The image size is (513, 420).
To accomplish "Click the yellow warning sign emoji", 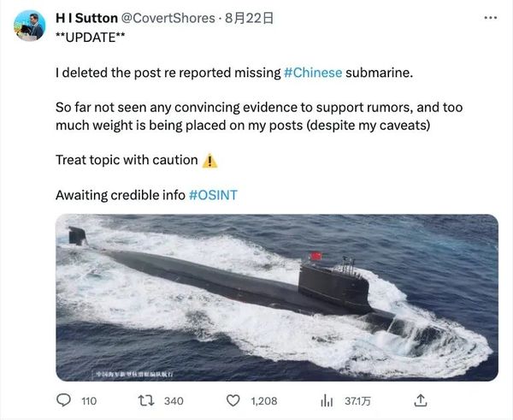I will click(x=210, y=160).
